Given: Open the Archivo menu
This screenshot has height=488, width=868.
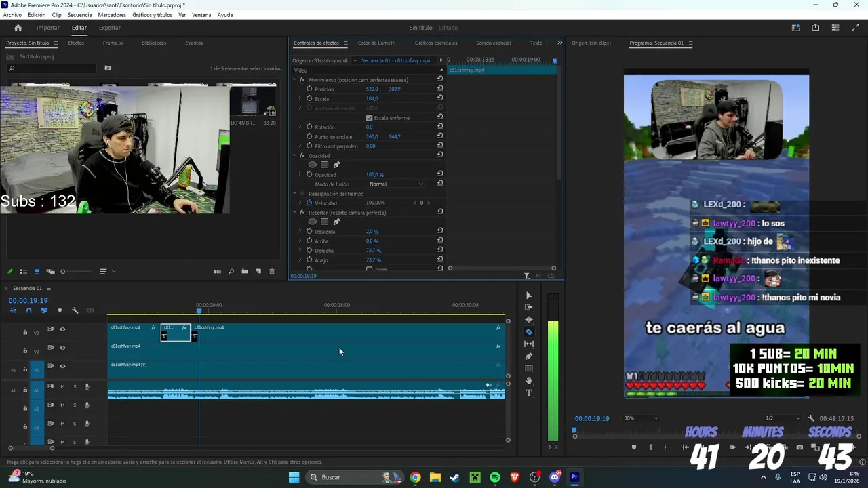Looking at the screenshot, I should 12,15.
